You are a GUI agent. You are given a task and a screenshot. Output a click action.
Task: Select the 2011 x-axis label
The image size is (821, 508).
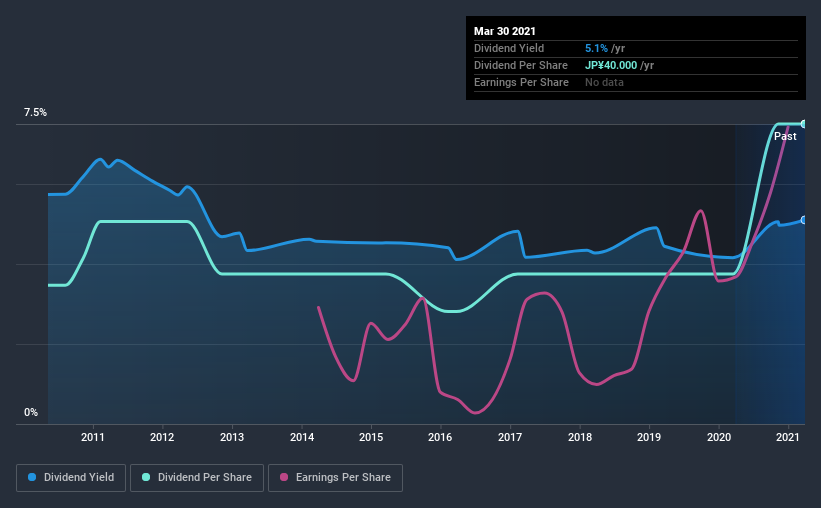point(93,437)
